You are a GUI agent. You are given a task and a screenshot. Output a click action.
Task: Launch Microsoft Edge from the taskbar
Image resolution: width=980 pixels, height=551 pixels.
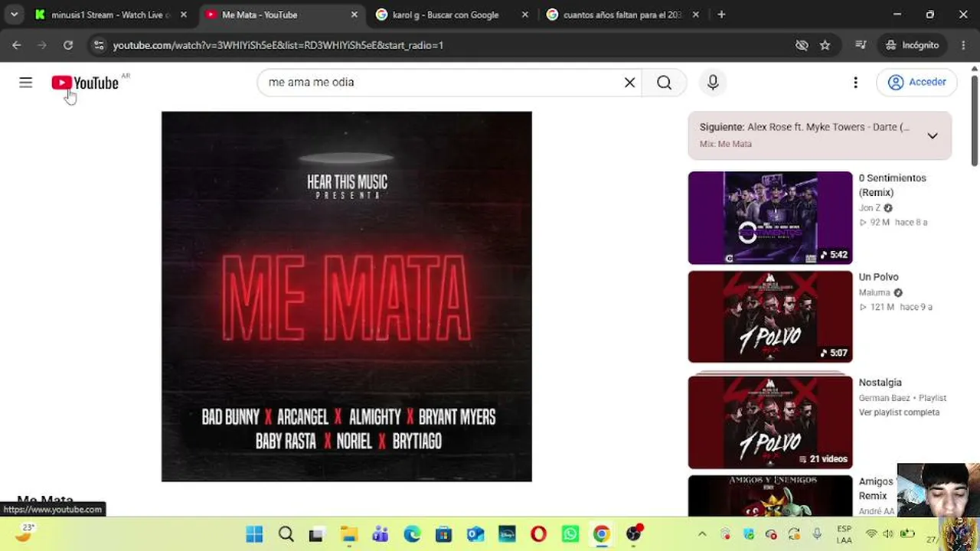coord(412,534)
